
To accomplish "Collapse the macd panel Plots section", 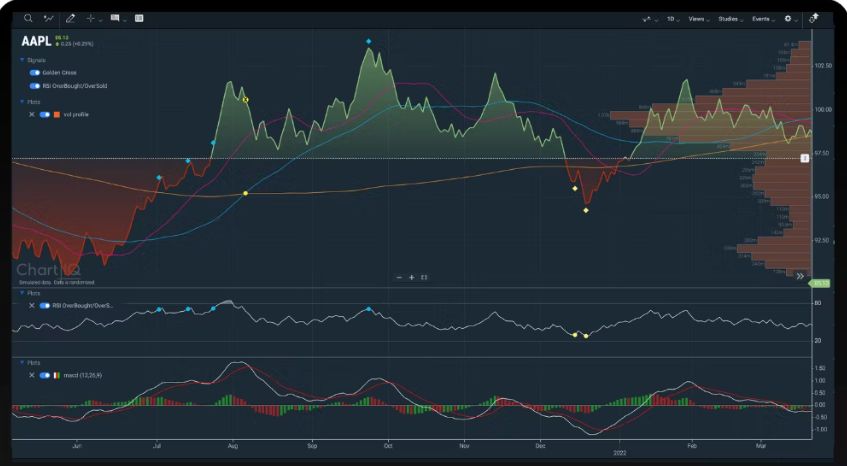I will click(x=22, y=363).
